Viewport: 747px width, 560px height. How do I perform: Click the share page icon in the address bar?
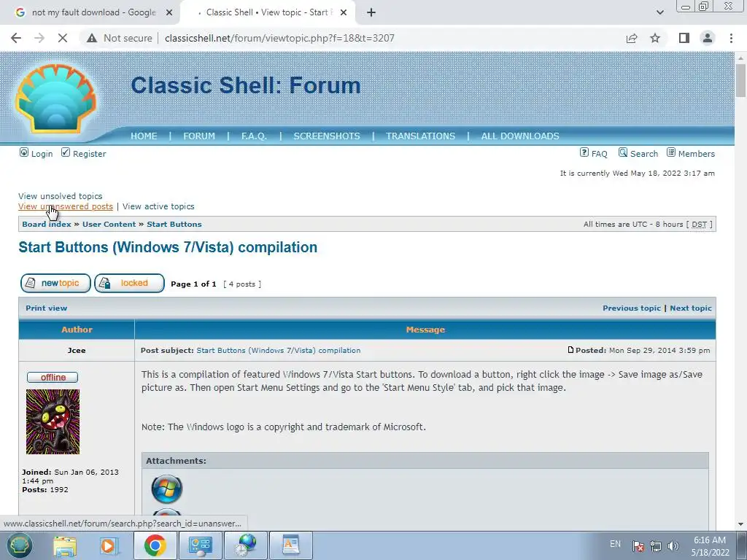pyautogui.click(x=632, y=38)
